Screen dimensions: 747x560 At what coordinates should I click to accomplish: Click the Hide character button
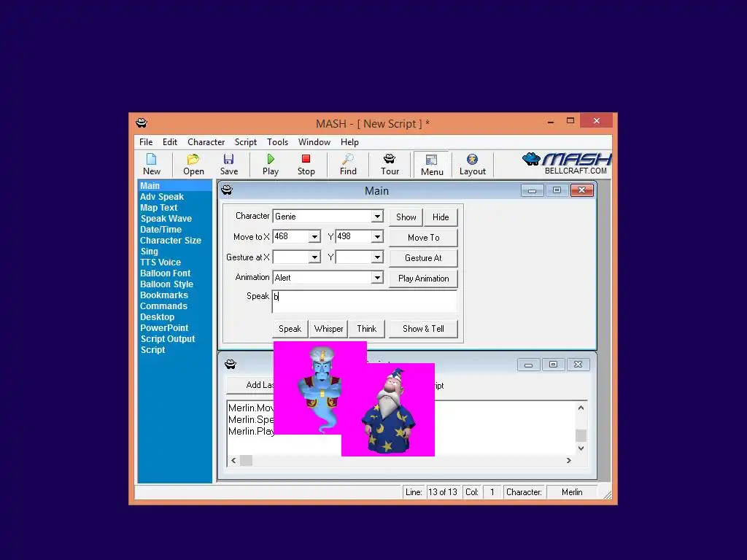[x=441, y=217]
